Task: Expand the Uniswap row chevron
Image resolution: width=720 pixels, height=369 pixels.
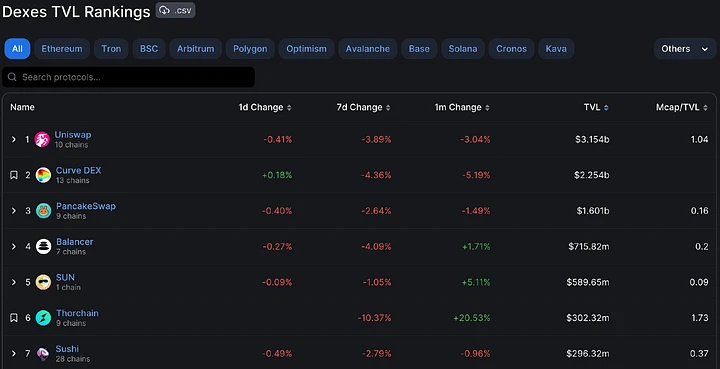Action: pos(14,140)
